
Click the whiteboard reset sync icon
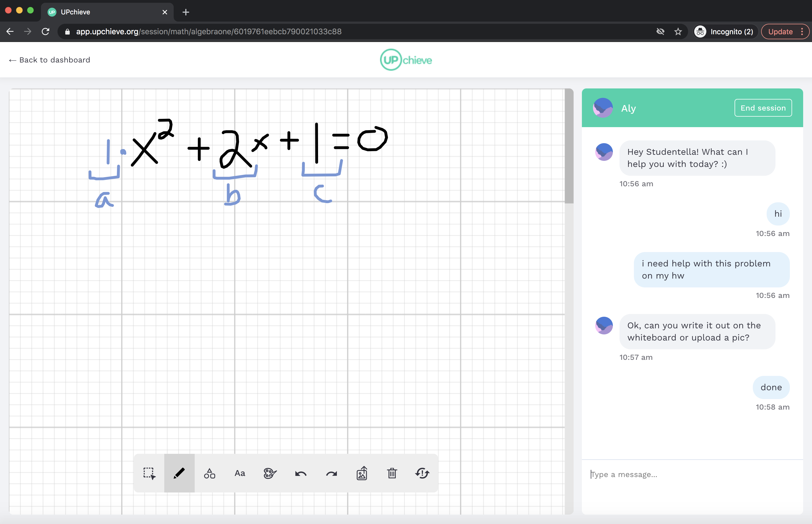coord(422,473)
